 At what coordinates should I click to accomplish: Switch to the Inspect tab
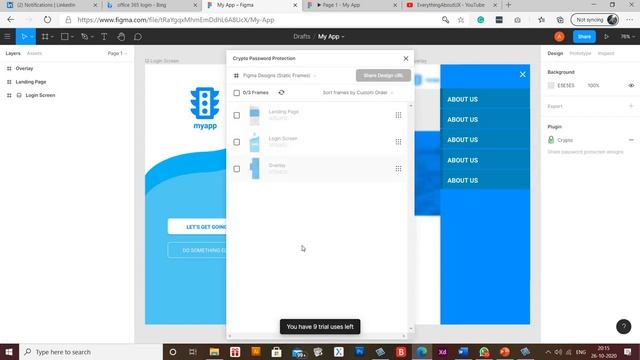[606, 53]
